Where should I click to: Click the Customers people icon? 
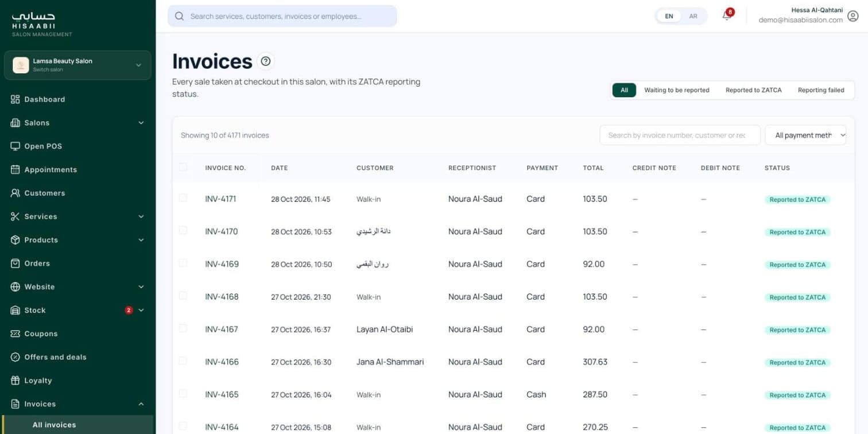[15, 193]
